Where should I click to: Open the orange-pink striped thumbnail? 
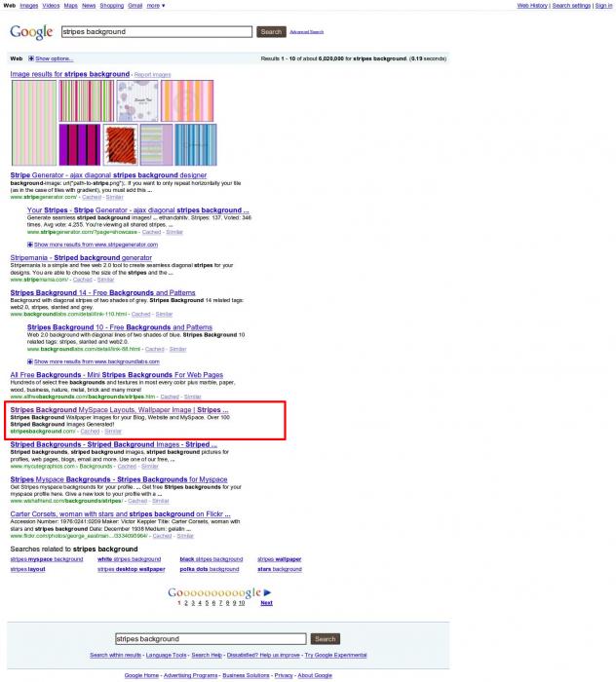click(x=187, y=101)
